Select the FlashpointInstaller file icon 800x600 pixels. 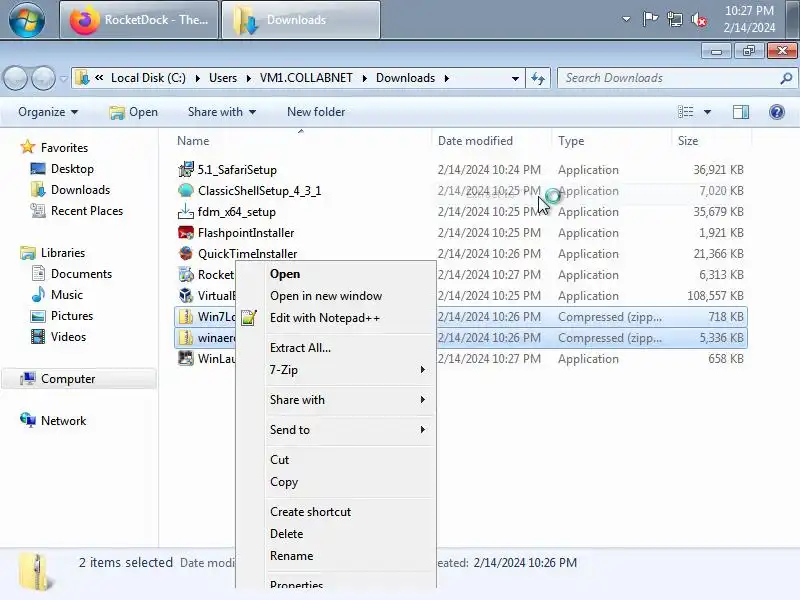tap(186, 233)
